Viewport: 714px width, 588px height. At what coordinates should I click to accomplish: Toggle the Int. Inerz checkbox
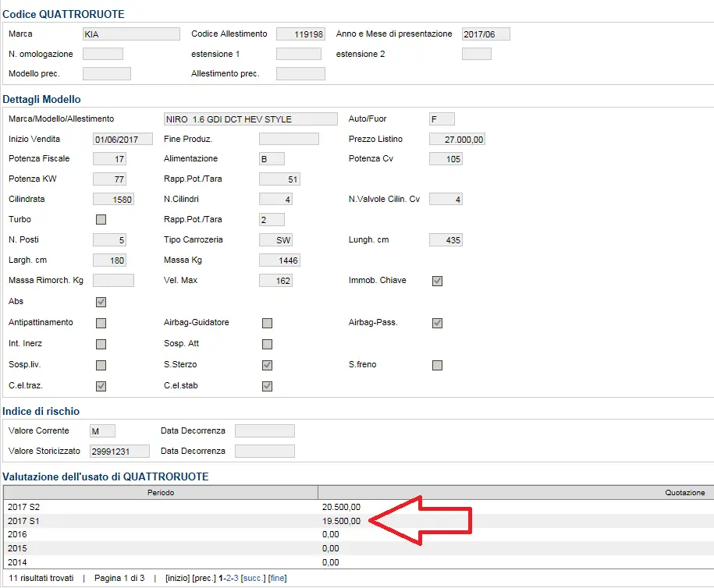pos(101,344)
